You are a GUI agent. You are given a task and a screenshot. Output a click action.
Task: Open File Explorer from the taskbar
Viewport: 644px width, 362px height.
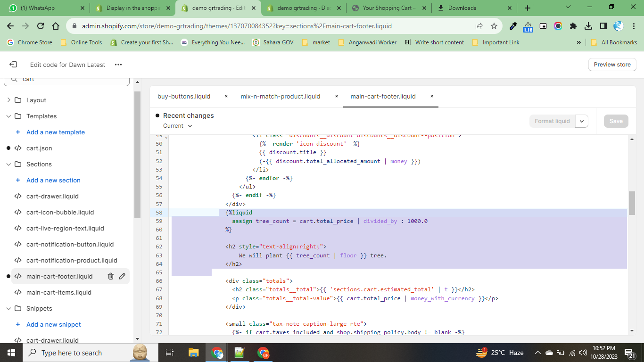[193, 353]
